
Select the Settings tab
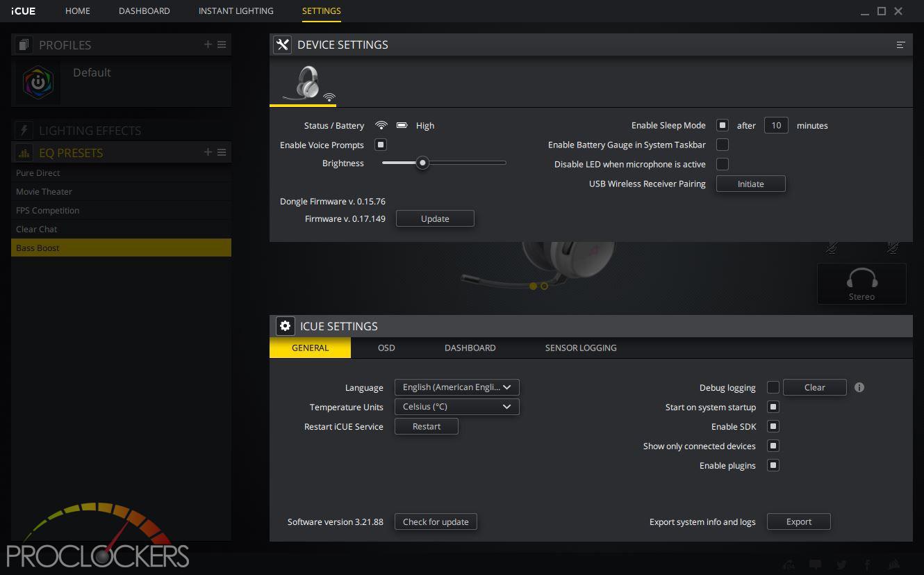pos(322,11)
